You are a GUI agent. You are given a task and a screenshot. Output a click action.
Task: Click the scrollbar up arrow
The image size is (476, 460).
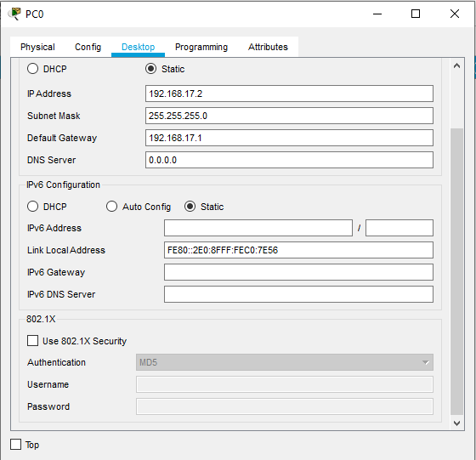point(456,65)
